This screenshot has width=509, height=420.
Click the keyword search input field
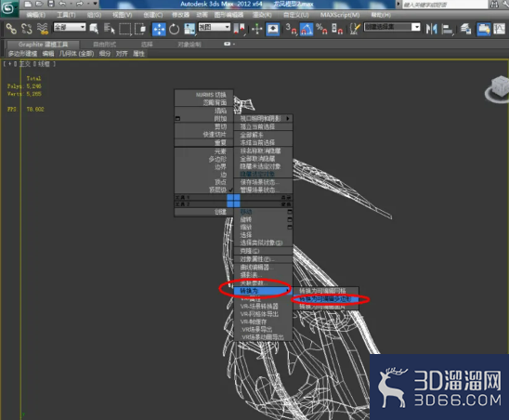pos(445,5)
